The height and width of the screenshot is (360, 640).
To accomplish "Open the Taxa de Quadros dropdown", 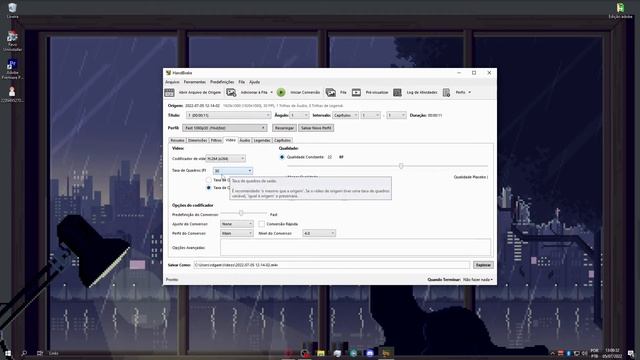I will click(x=233, y=171).
